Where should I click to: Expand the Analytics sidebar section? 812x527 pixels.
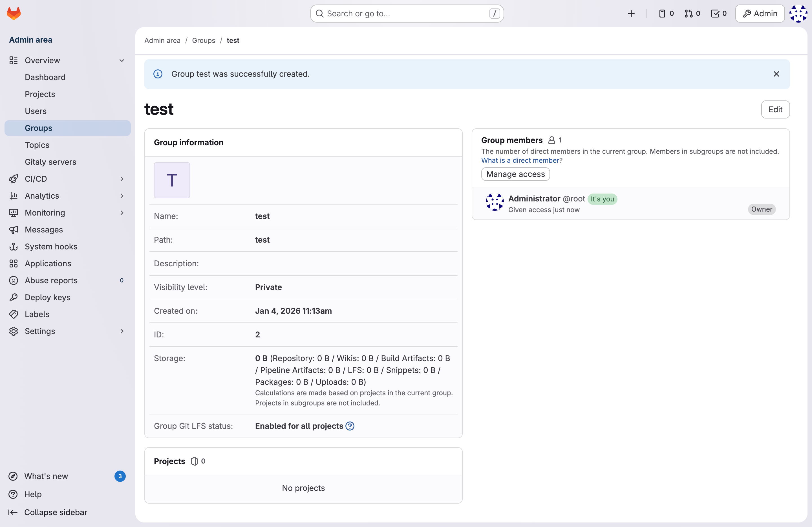122,196
